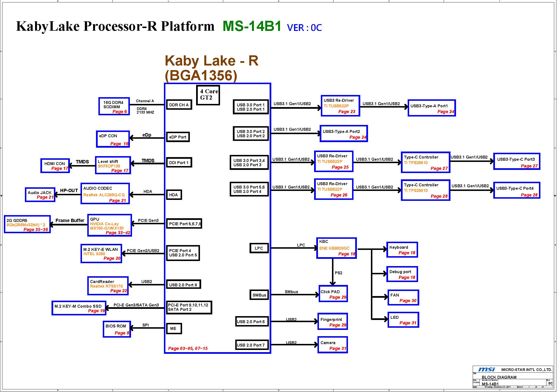Click the "DDI Port 1" box
The height and width of the screenshot is (392, 560).
click(x=179, y=163)
